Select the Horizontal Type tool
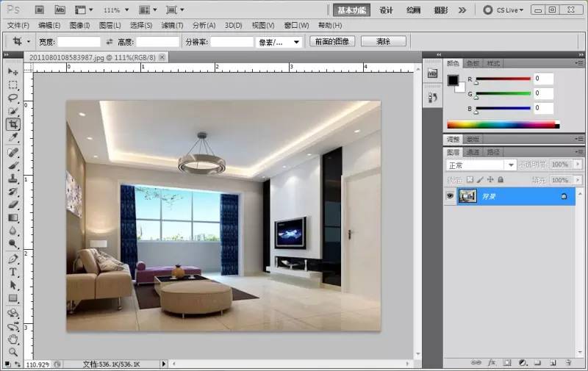This screenshot has height=371, width=588. tap(13, 272)
